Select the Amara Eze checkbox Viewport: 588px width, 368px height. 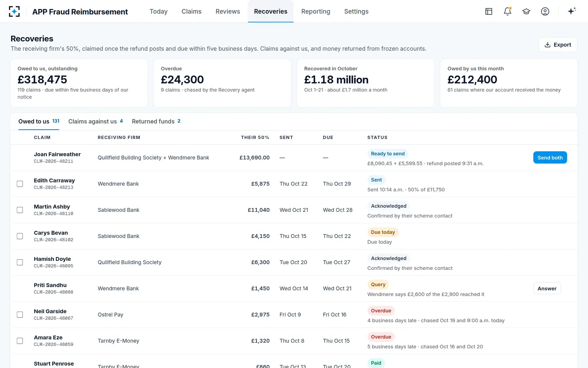click(20, 341)
